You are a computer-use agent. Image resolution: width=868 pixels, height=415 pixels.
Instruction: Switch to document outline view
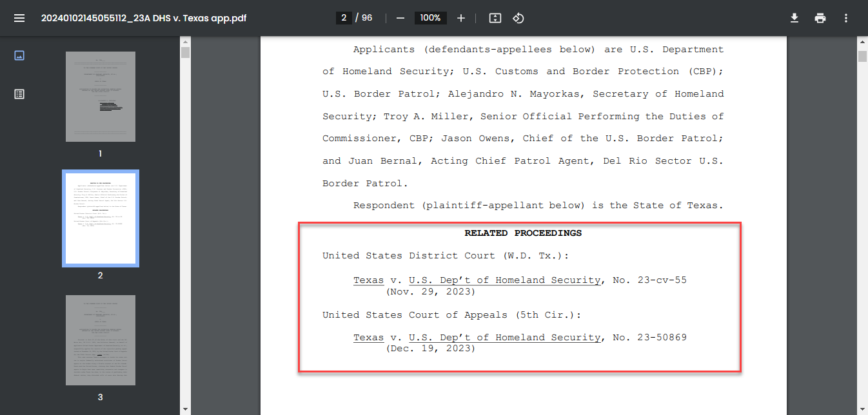point(19,94)
